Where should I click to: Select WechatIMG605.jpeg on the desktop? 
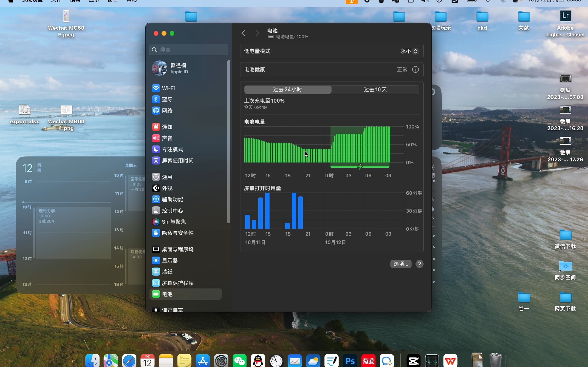coord(66,24)
